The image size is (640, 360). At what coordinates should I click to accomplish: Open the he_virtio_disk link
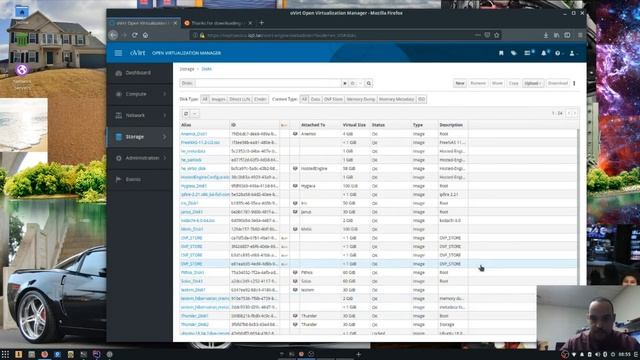(193, 169)
